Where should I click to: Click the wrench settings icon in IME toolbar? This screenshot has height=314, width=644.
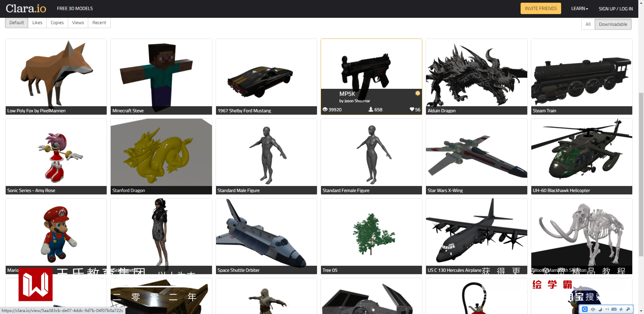click(x=628, y=309)
